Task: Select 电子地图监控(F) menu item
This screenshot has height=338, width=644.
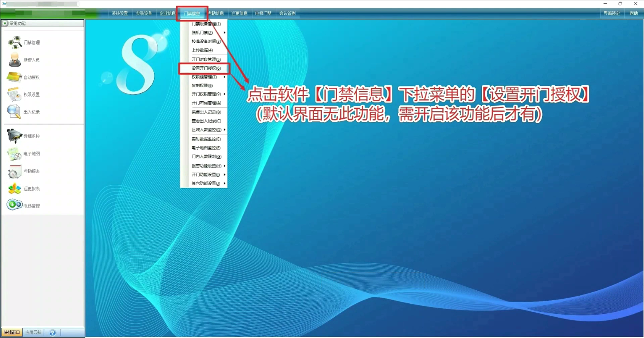Action: [x=204, y=148]
